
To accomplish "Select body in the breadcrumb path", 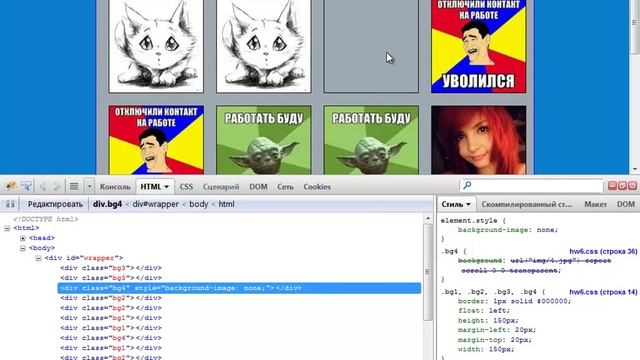I will (x=199, y=204).
